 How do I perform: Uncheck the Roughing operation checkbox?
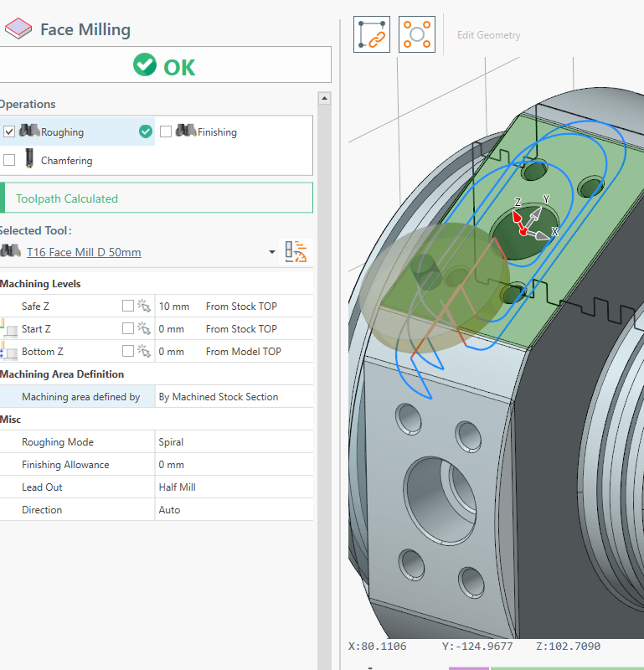[9, 131]
